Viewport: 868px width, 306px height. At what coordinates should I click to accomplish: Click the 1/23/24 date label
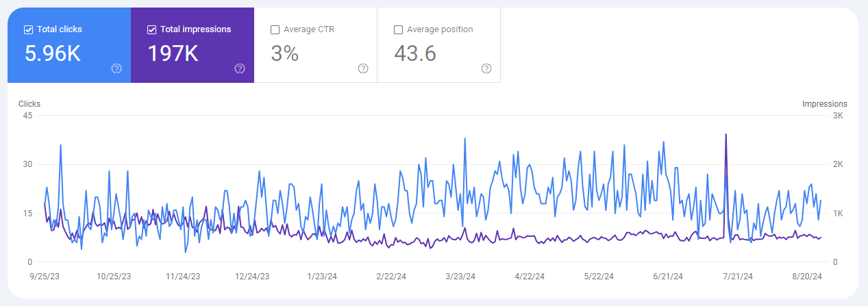[322, 277]
